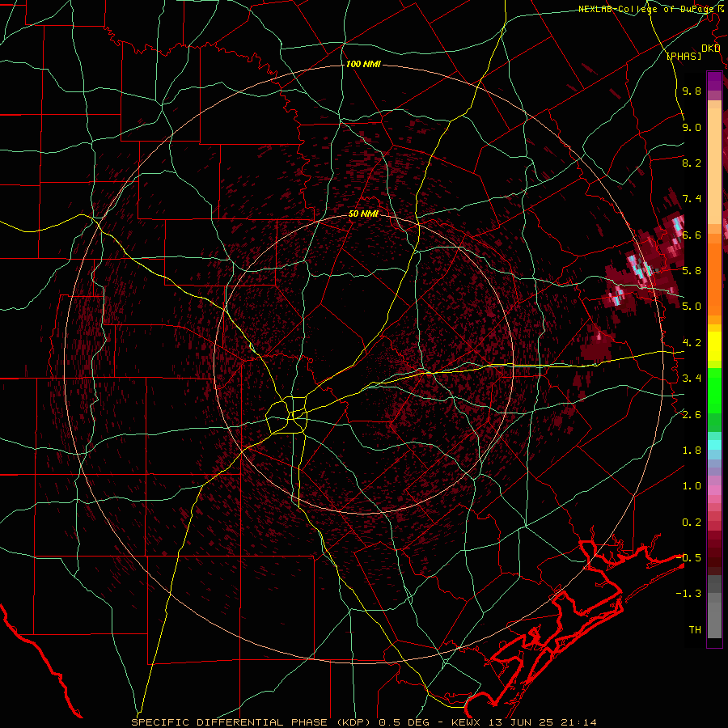Click the 100 NMI range ring label
728x728 pixels.
363,64
